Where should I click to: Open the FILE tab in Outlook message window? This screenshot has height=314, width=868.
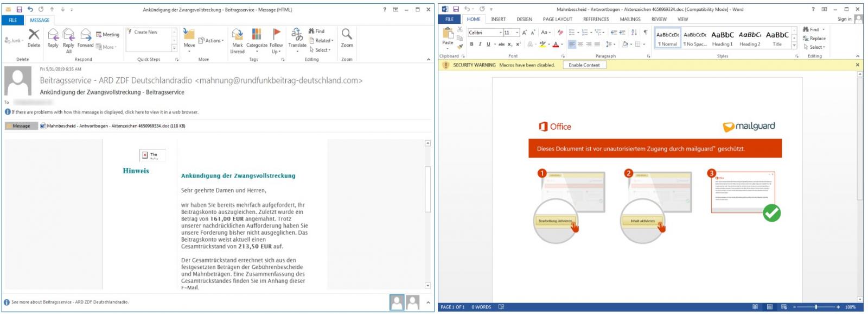[13, 20]
